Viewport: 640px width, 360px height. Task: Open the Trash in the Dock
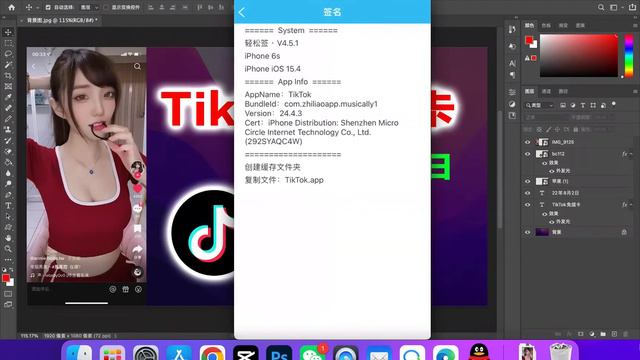pos(560,352)
